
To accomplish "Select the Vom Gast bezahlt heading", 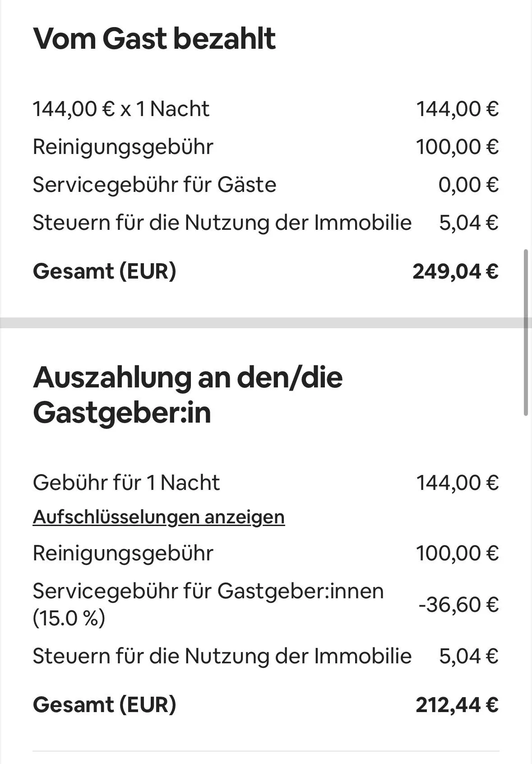I will (154, 38).
